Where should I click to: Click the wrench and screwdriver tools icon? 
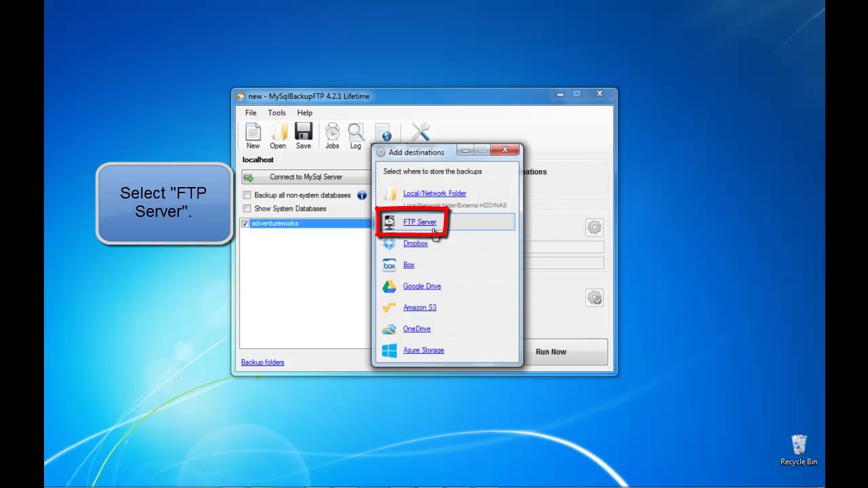(x=420, y=132)
